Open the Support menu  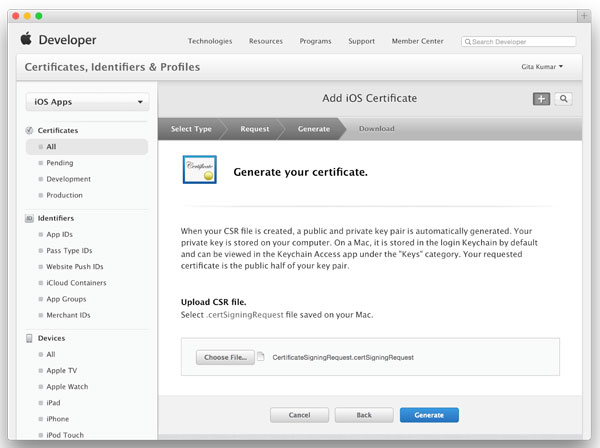coord(362,41)
